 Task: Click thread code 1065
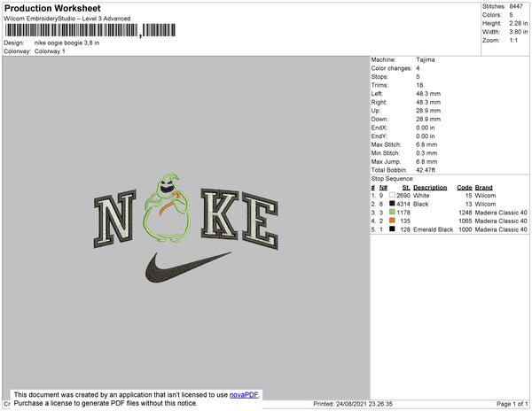click(x=465, y=221)
